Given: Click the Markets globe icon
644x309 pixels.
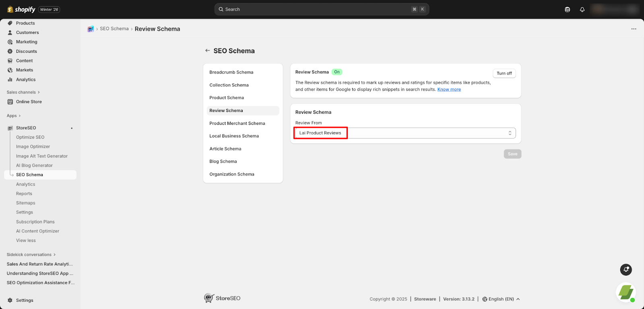Looking at the screenshot, I should [10, 70].
